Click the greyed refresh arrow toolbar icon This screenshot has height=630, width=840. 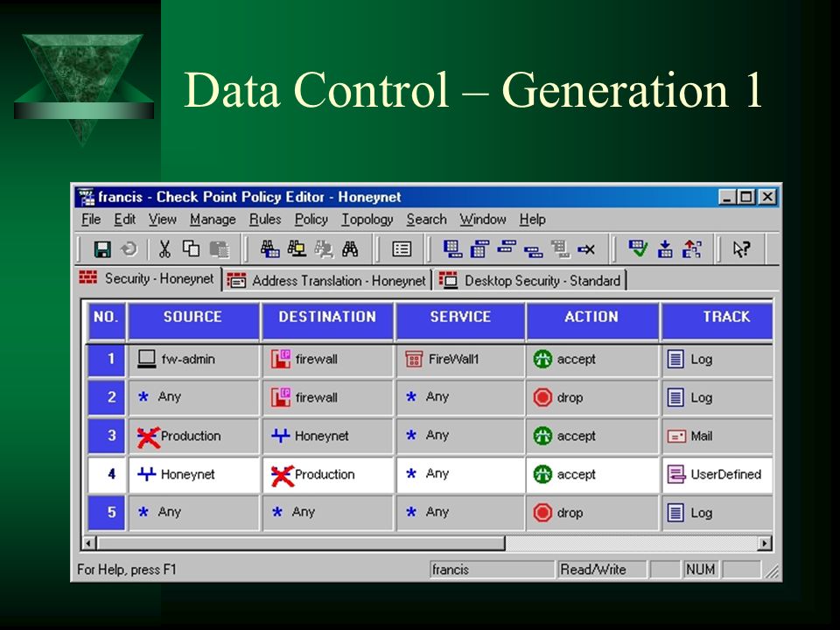click(x=129, y=249)
